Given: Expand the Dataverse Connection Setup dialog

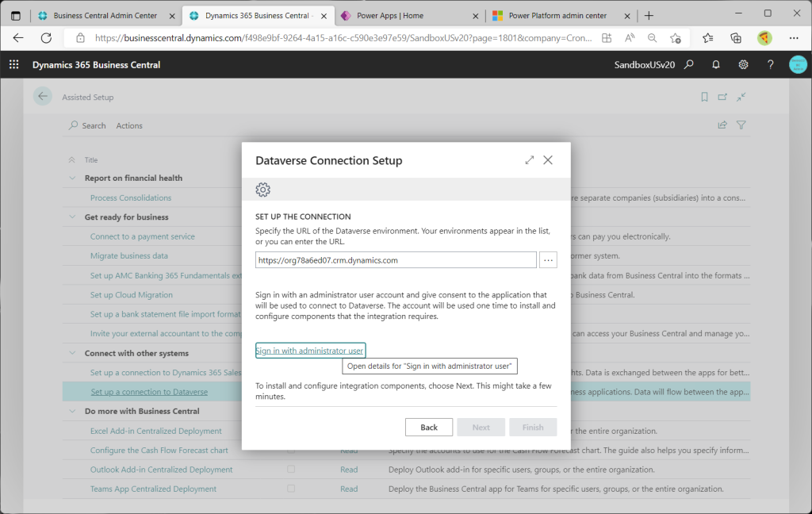Looking at the screenshot, I should coord(529,160).
